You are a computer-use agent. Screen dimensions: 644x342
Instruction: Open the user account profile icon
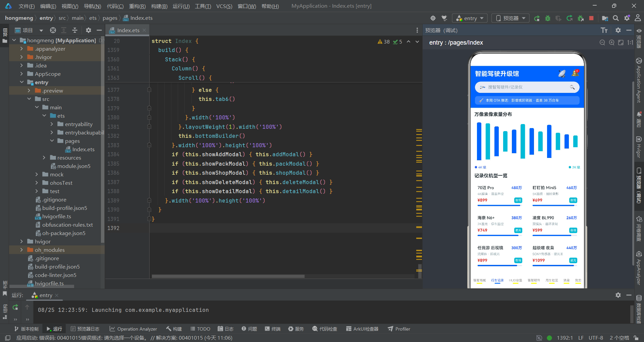(x=638, y=18)
